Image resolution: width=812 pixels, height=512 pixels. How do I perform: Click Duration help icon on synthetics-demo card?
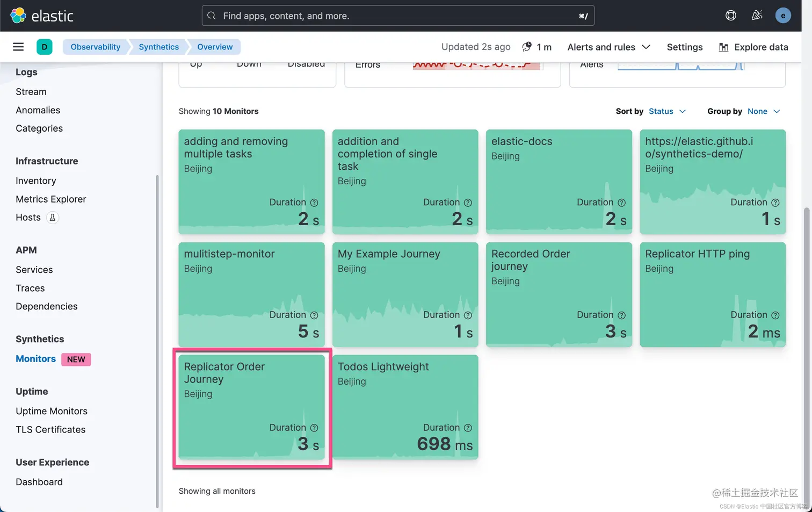click(775, 203)
